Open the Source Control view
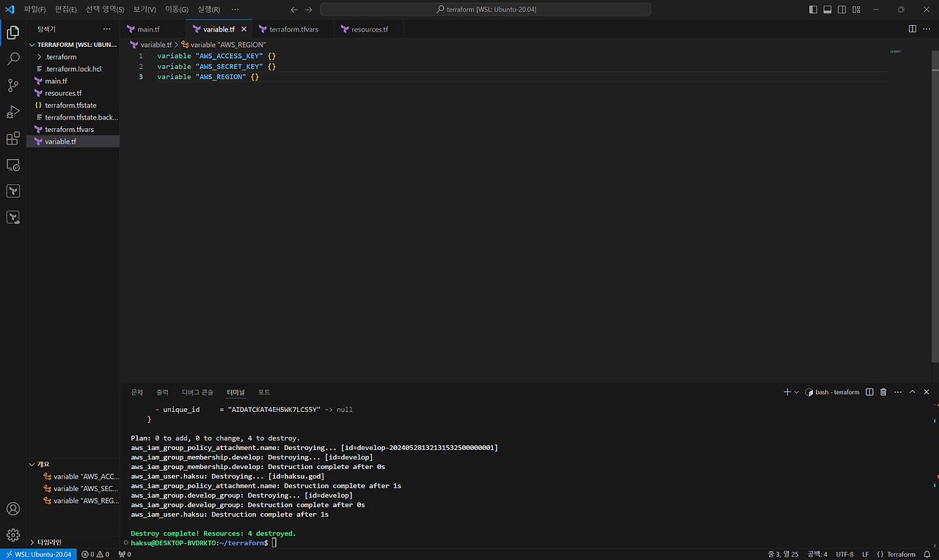This screenshot has height=560, width=939. [x=13, y=86]
